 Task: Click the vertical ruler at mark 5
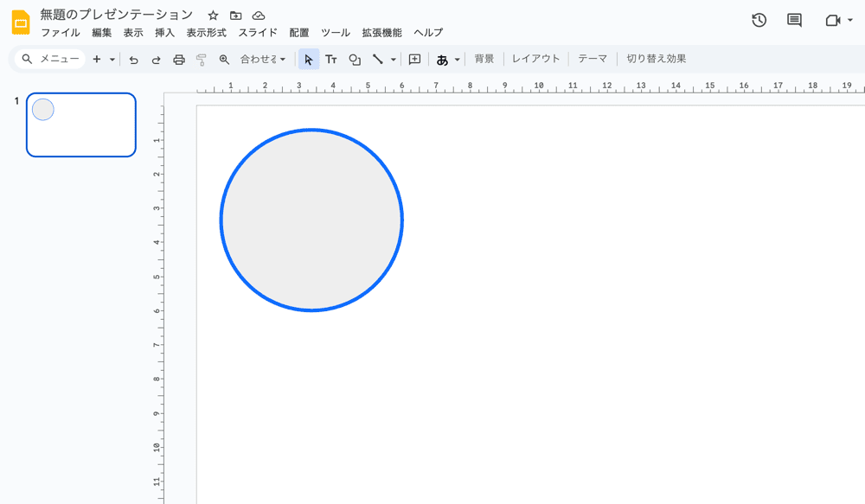tap(157, 277)
